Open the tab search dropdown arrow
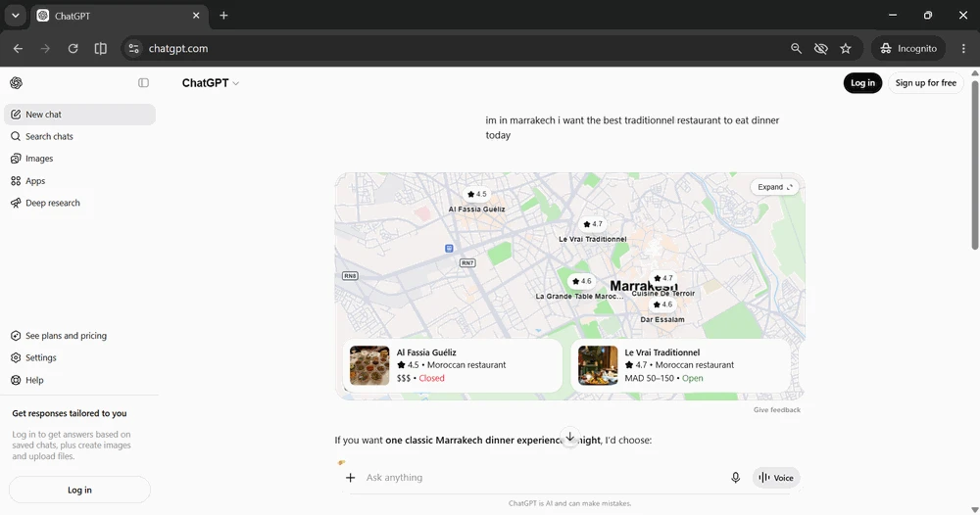Image resolution: width=980 pixels, height=515 pixels. click(x=15, y=16)
